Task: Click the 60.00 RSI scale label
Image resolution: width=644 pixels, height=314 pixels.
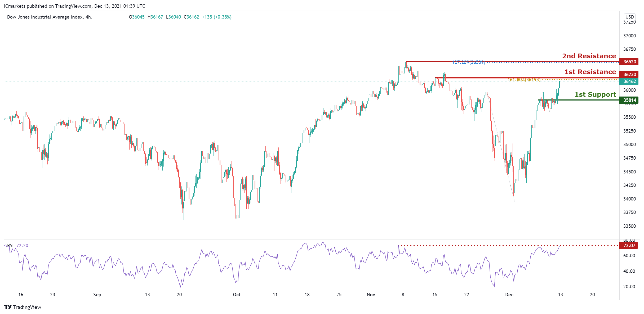Action: (x=629, y=256)
